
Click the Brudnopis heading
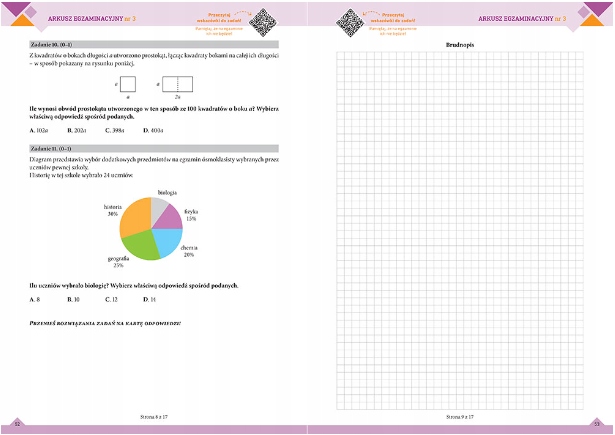point(460,45)
